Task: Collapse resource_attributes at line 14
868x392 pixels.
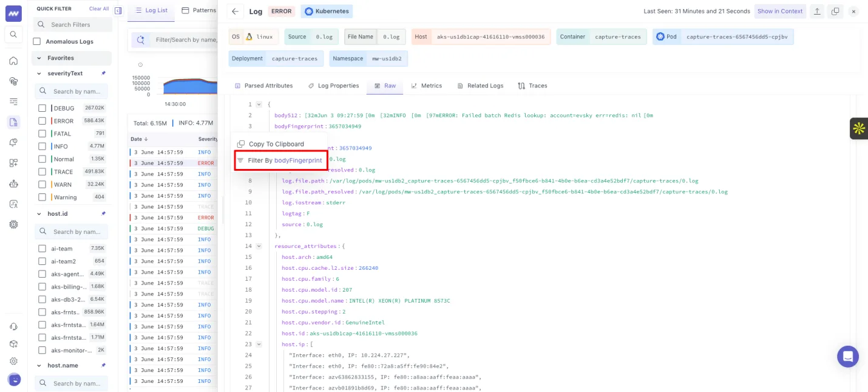Action: click(259, 246)
